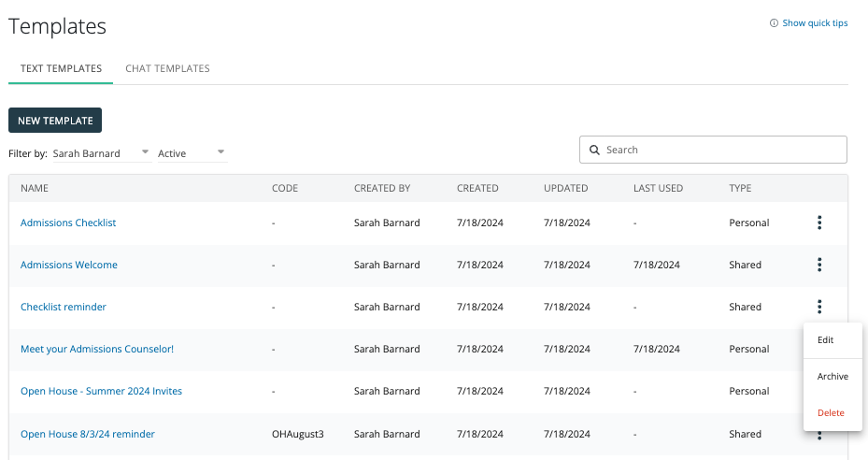Image resolution: width=868 pixels, height=460 pixels.
Task: Open the Admissions Checklist template link
Action: (68, 223)
